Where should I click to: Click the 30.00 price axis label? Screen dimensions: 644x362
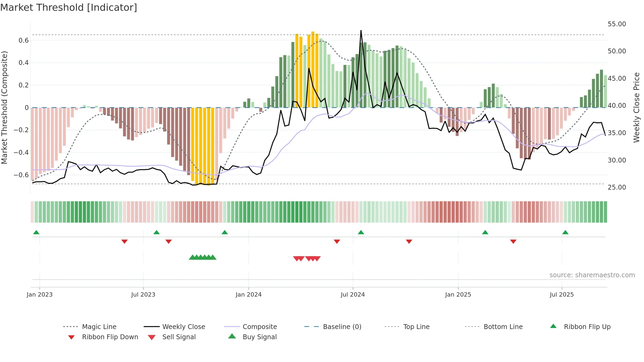[617, 160]
